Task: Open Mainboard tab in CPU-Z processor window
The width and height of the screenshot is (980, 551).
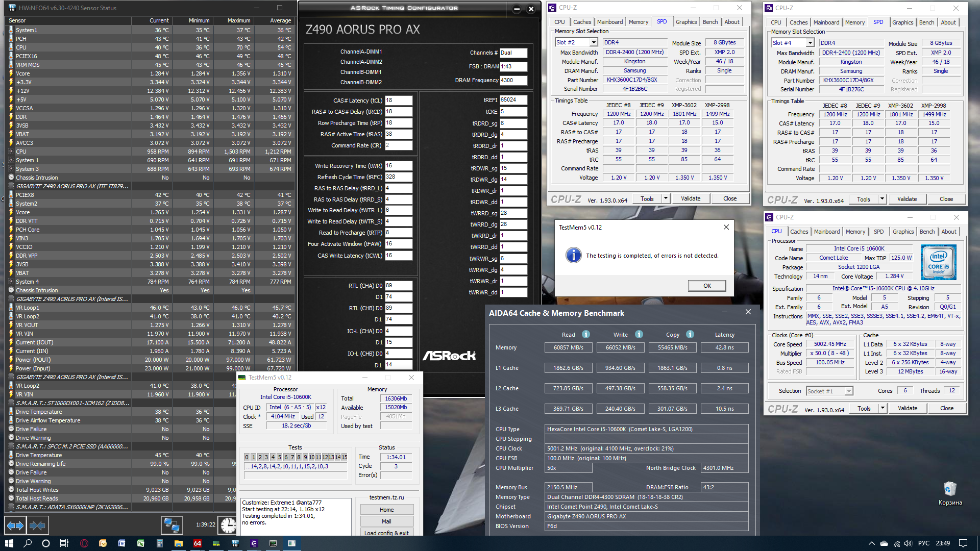Action: (826, 232)
